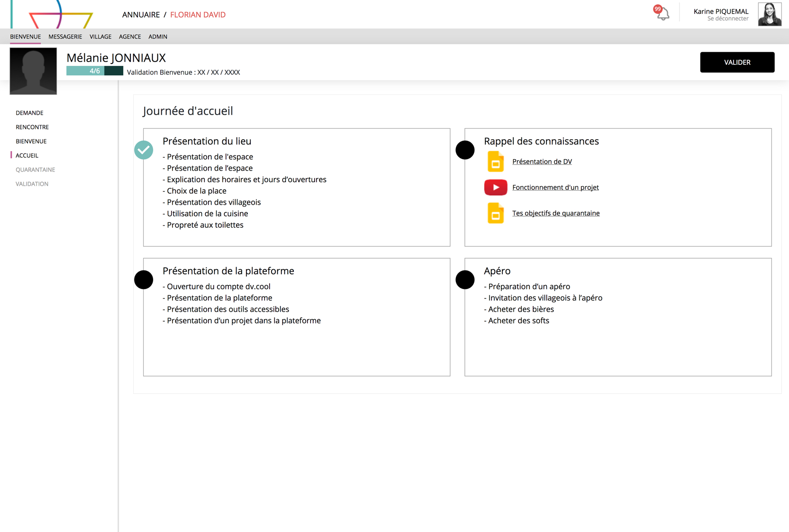Click the notification bell icon

(662, 14)
